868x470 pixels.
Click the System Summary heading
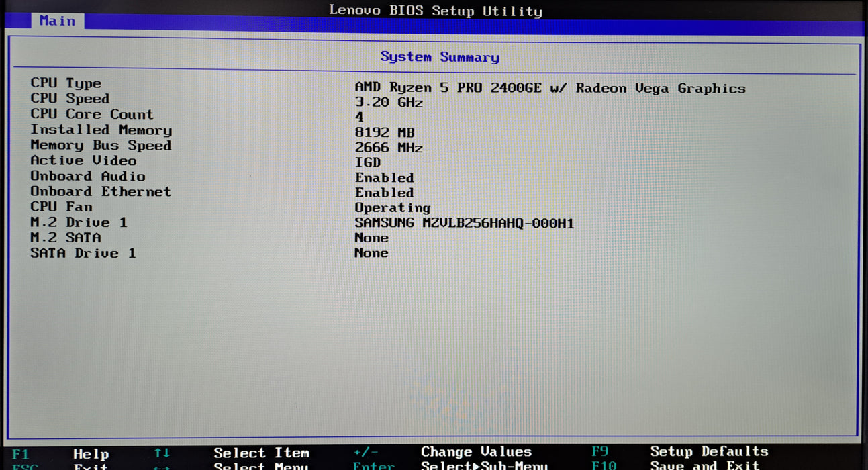[440, 57]
